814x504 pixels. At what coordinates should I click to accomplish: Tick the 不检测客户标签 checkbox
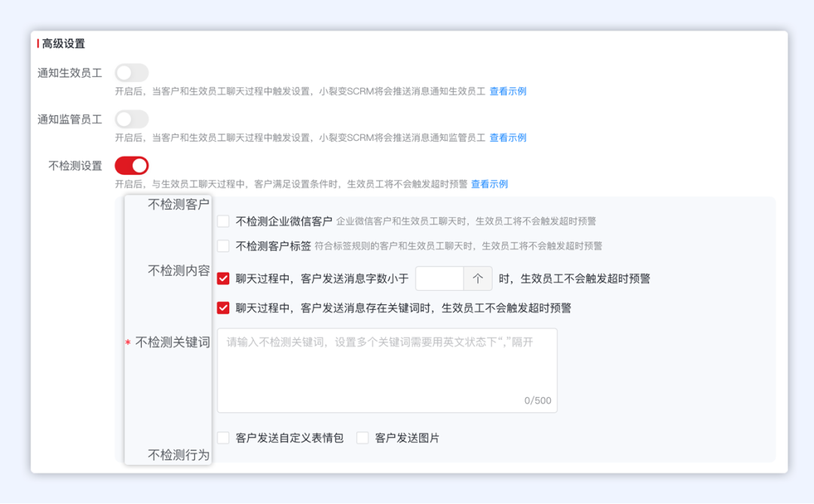coord(223,246)
